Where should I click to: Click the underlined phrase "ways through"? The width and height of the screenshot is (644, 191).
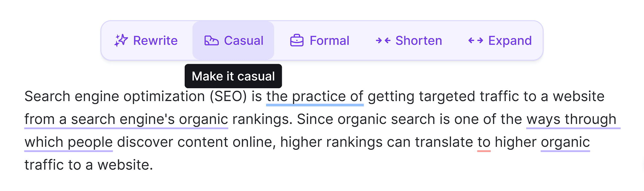[x=571, y=120]
